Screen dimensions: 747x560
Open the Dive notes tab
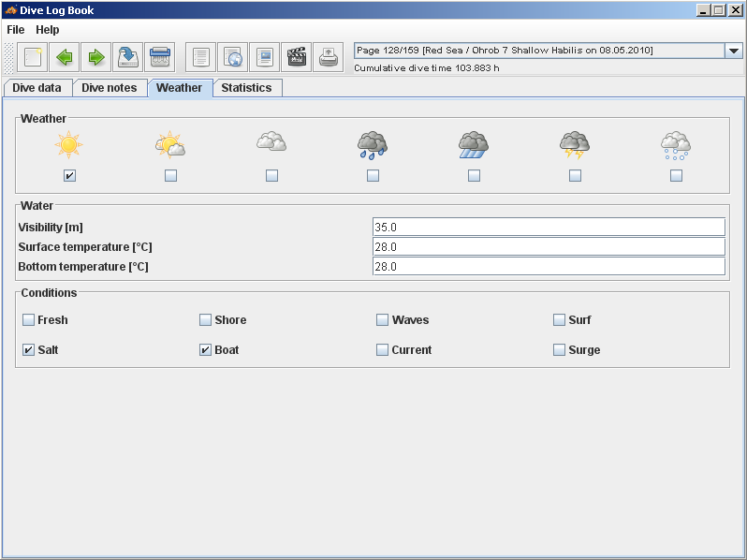click(110, 88)
